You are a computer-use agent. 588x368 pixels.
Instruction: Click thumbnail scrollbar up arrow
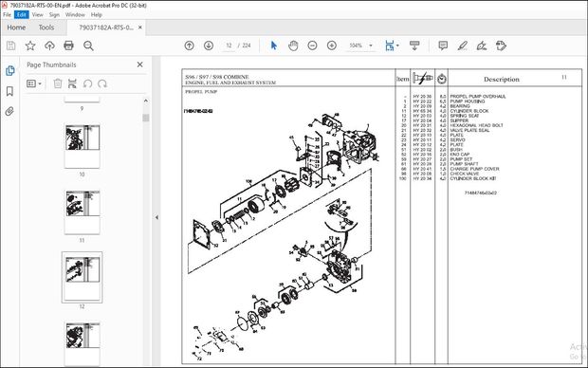[145, 101]
